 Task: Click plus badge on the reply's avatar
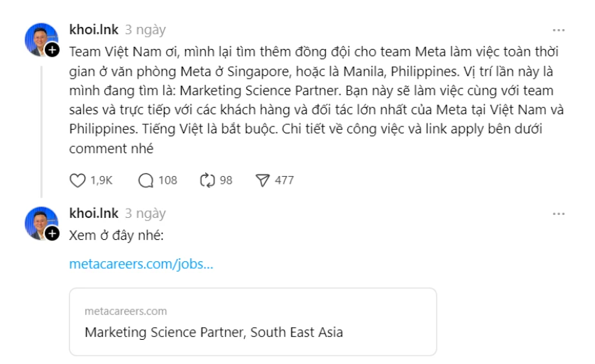(x=53, y=234)
